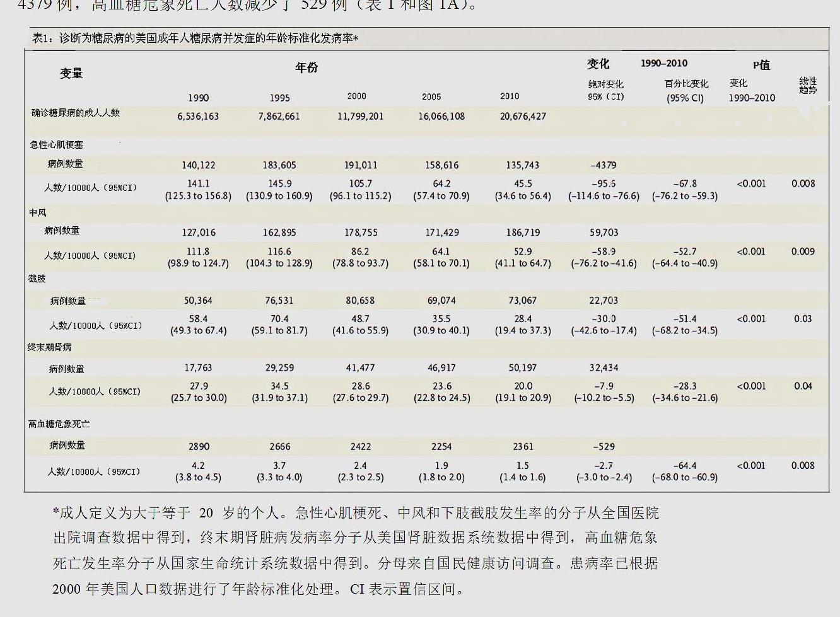The image size is (840, 617).
Task: Click the footnote line starting with *成人定义
Action: (356, 513)
